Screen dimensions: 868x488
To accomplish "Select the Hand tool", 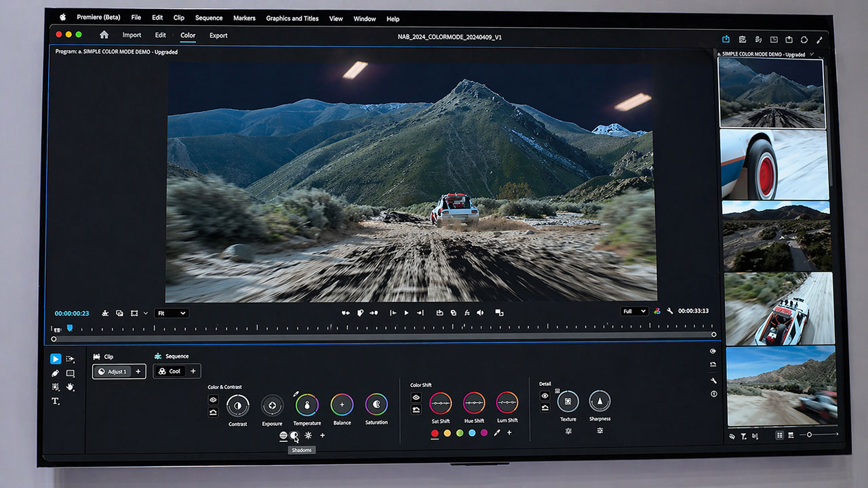I will click(70, 387).
